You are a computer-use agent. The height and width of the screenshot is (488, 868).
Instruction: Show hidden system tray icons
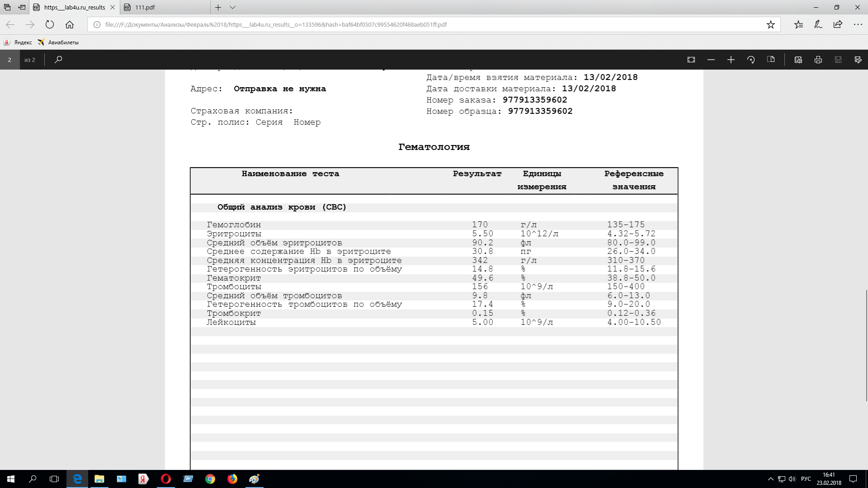tap(771, 479)
